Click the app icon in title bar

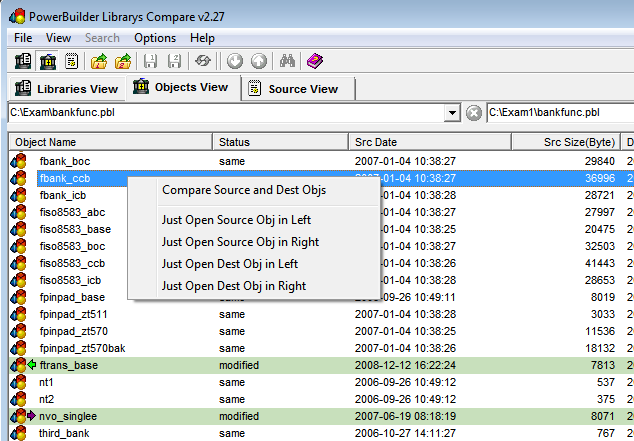[x=17, y=17]
